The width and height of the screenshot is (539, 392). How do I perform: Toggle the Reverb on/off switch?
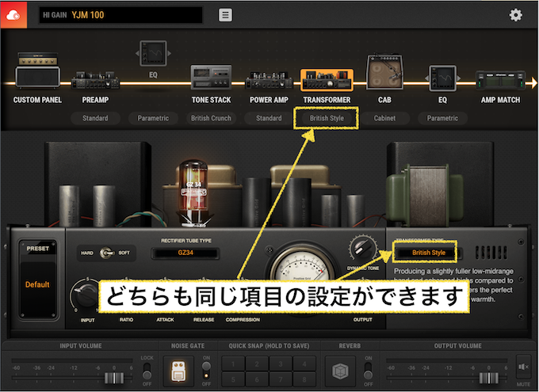(368, 371)
